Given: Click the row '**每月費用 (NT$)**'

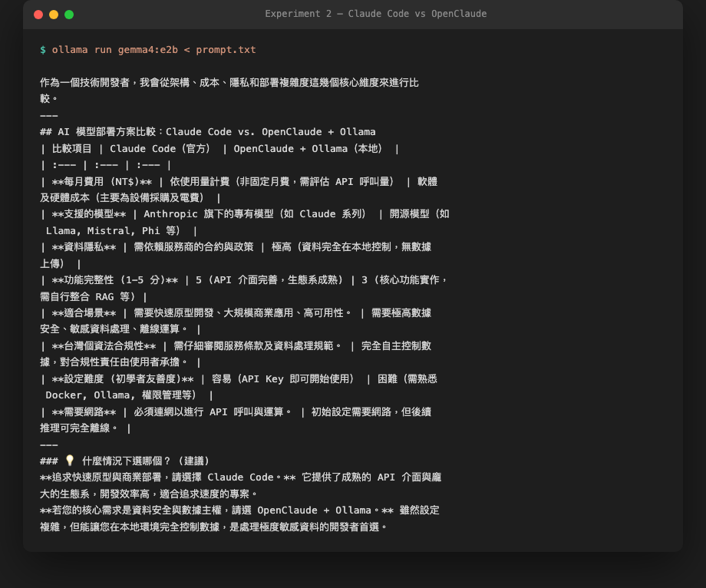Looking at the screenshot, I should tap(239, 181).
